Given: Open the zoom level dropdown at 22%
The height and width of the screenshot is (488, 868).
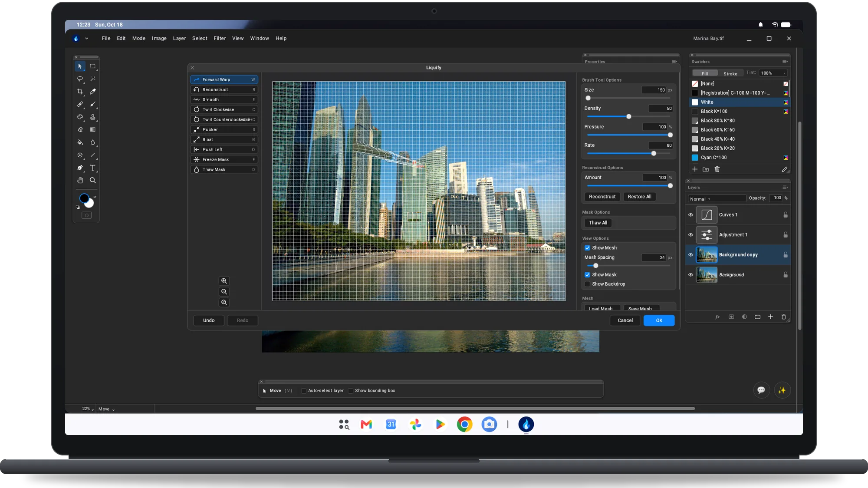Looking at the screenshot, I should pos(88,409).
